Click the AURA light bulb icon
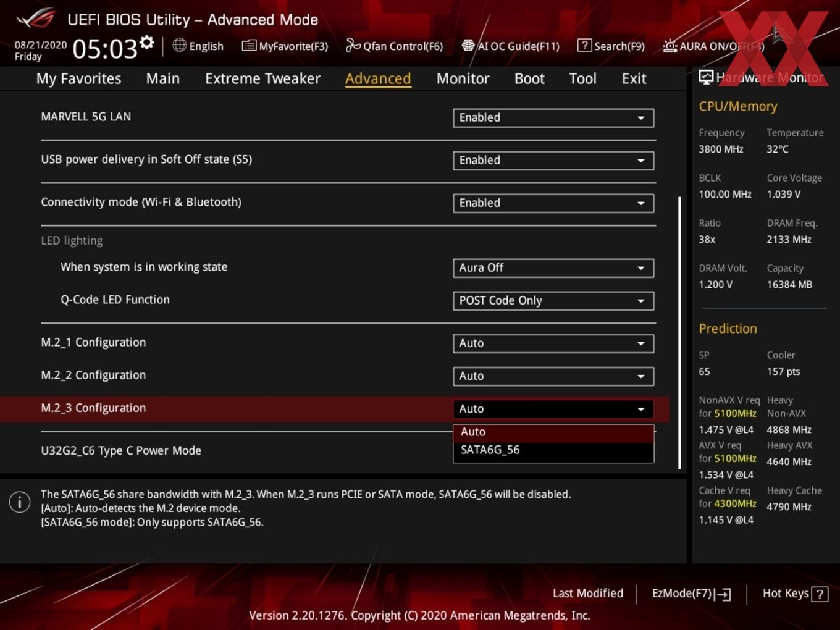The image size is (840, 630). (x=670, y=46)
